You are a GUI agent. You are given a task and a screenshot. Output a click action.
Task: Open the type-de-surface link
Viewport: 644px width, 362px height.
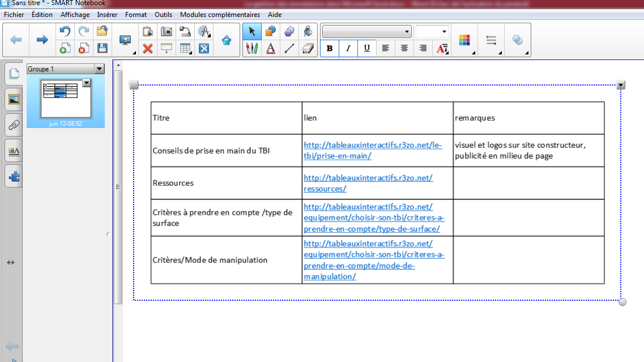374,218
